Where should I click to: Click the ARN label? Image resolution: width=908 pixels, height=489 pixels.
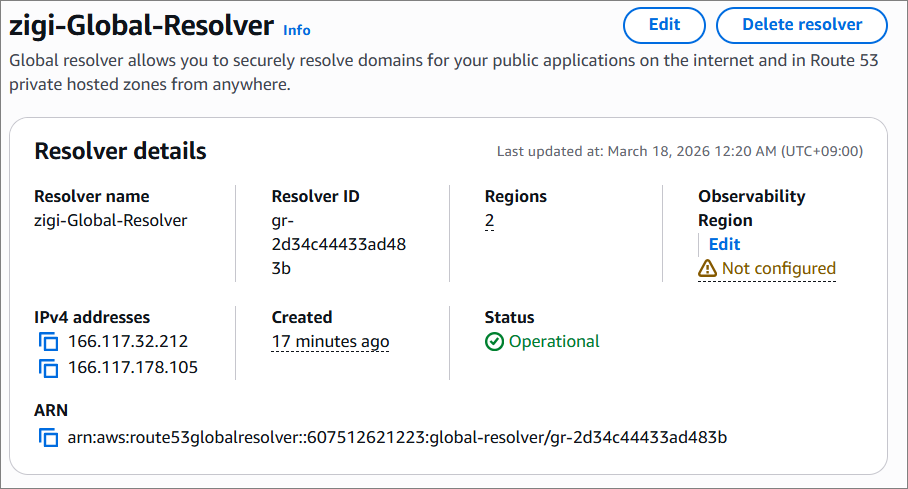pyautogui.click(x=51, y=410)
